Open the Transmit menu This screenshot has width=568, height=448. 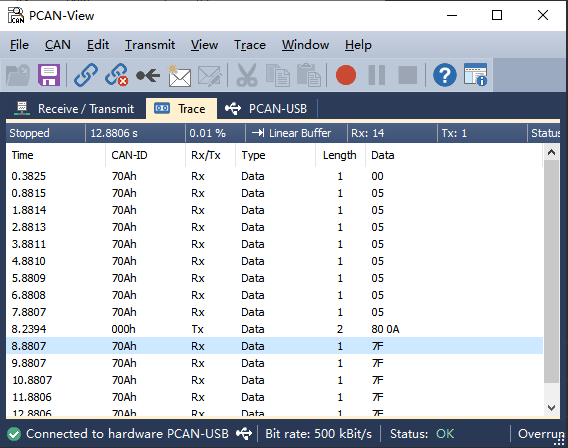[x=150, y=45]
